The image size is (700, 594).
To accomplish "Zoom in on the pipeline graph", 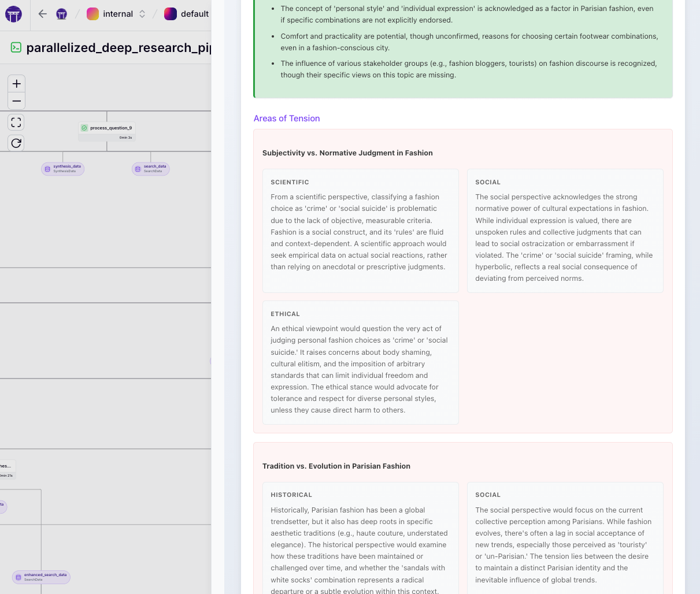I will pos(16,84).
